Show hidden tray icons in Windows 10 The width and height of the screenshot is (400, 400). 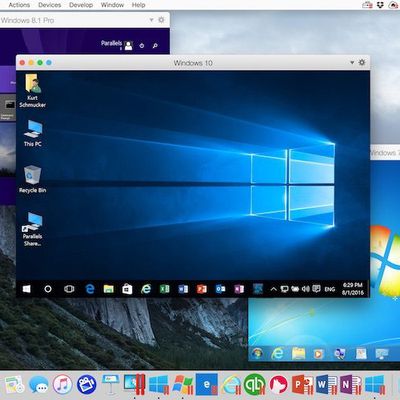coord(273,289)
